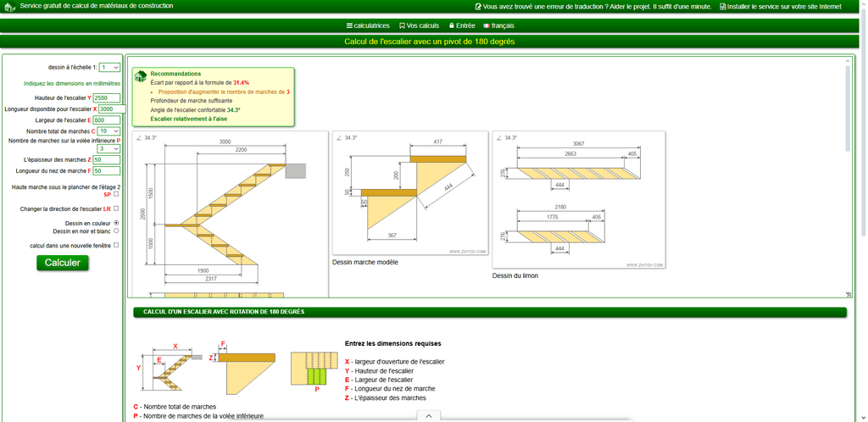
Task: Click the hamburger icon beside calculatrices
Action: point(349,25)
